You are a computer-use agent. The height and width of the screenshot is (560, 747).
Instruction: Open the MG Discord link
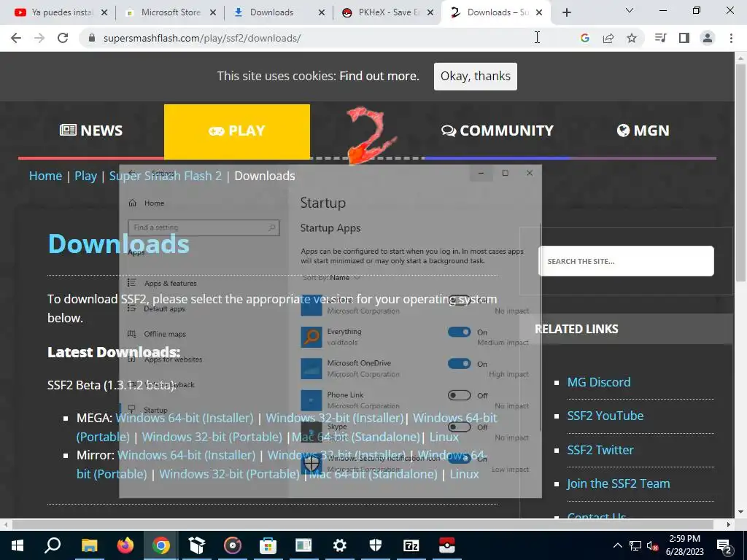[599, 382]
